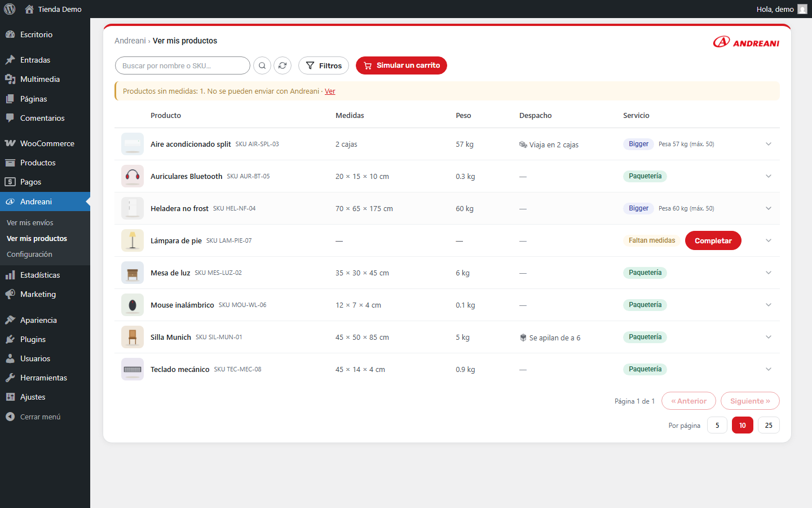
Task: Open Tienda Demo site link
Action: [x=54, y=9]
